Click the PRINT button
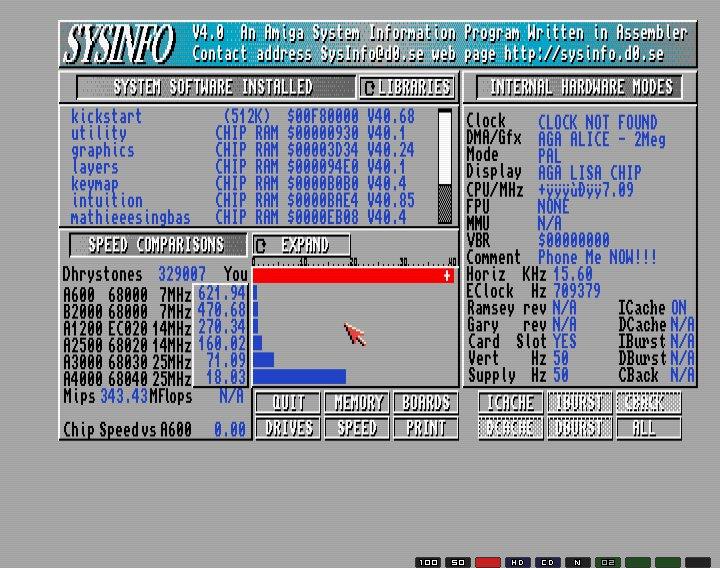 pos(426,428)
